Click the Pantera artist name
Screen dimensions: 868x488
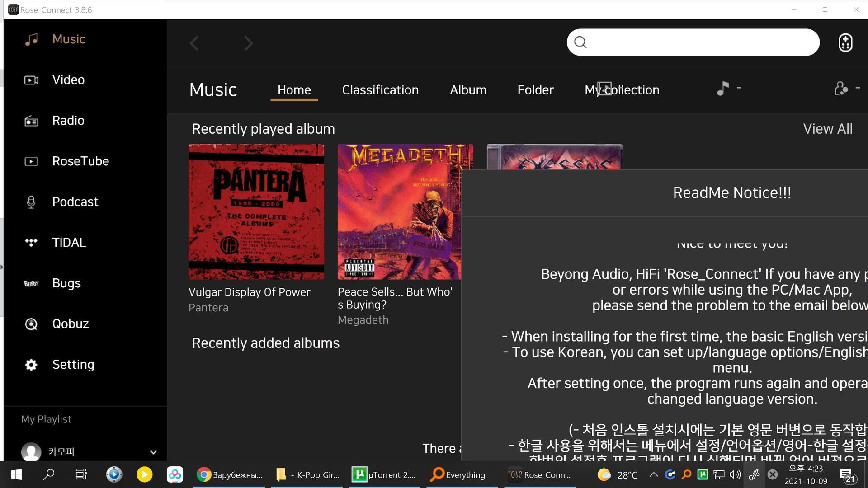(x=208, y=308)
